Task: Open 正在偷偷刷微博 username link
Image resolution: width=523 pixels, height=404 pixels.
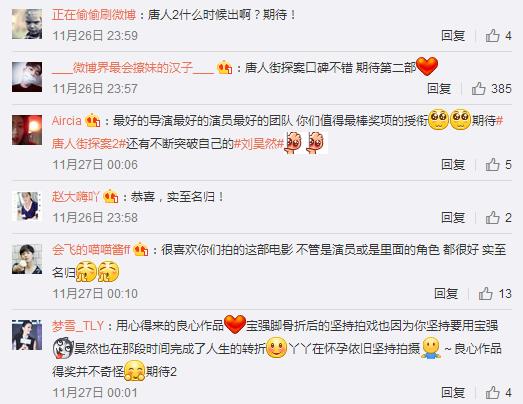Action: [x=94, y=15]
